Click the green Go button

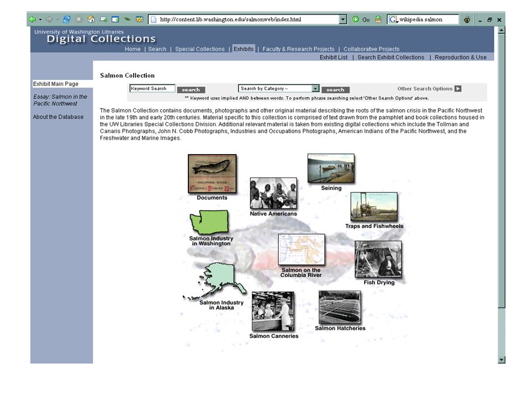[361, 19]
